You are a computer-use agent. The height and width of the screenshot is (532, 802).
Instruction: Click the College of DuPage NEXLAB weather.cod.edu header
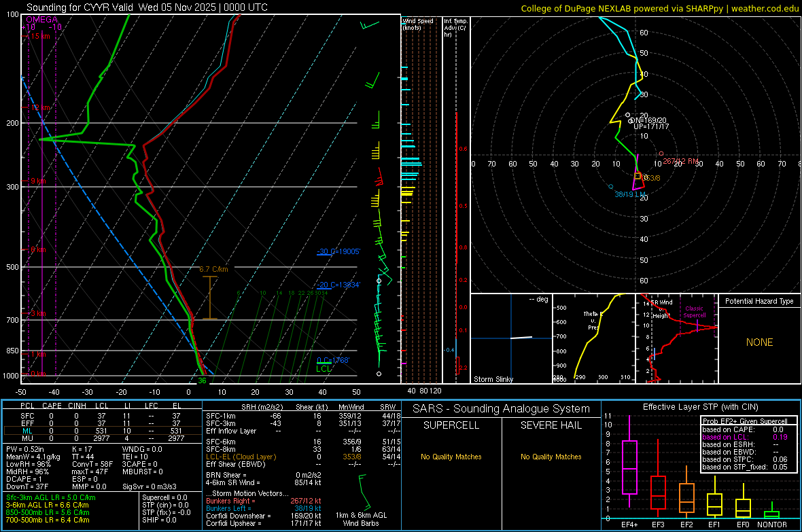(x=659, y=7)
